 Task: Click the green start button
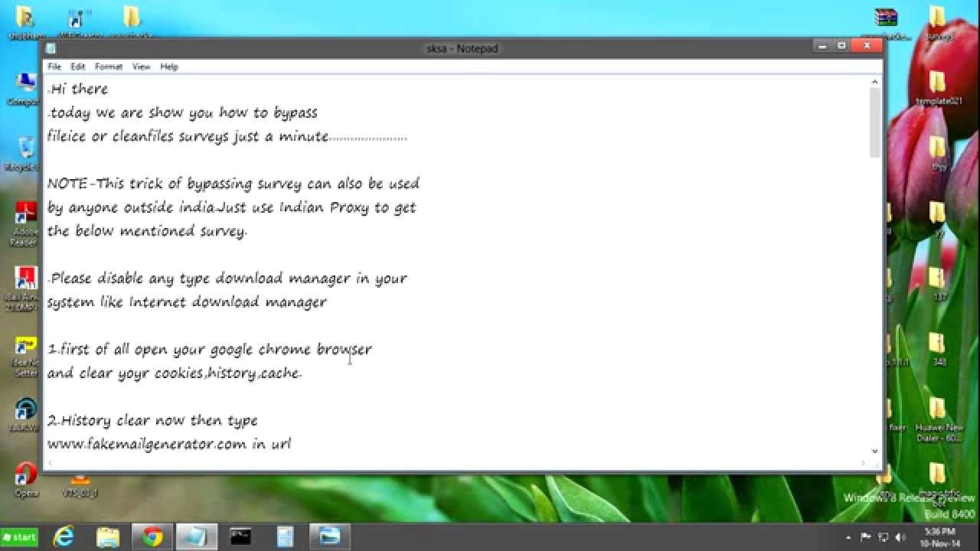[19, 536]
